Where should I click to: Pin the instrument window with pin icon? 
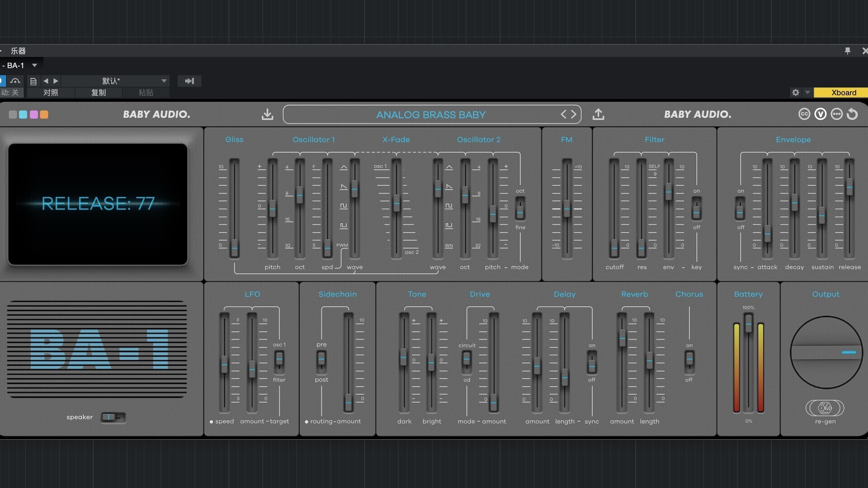click(848, 51)
